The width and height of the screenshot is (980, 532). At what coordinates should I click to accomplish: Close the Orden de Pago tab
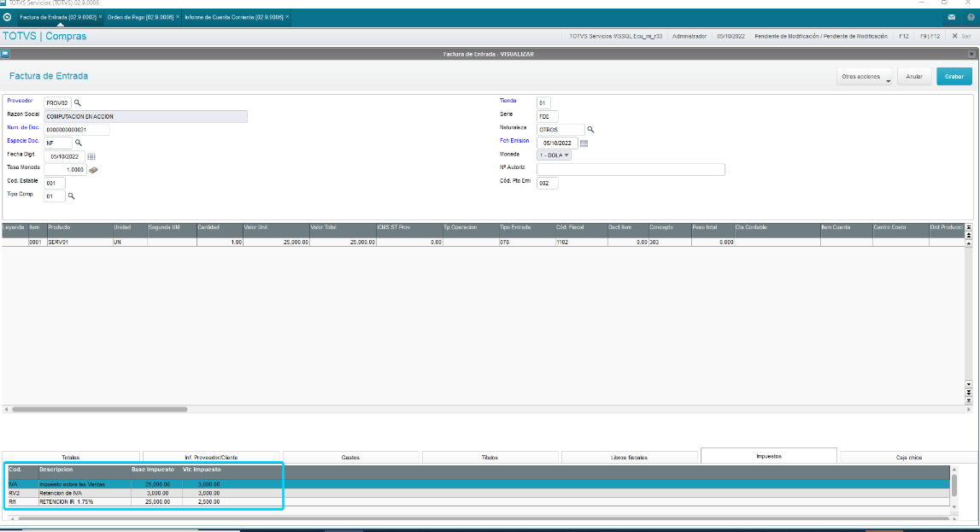tap(178, 17)
